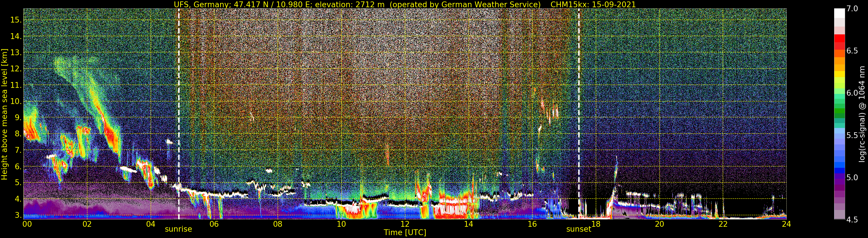Click the '8.' height axis tick label
Image resolution: width=868 pixels, height=238 pixels.
(18, 134)
